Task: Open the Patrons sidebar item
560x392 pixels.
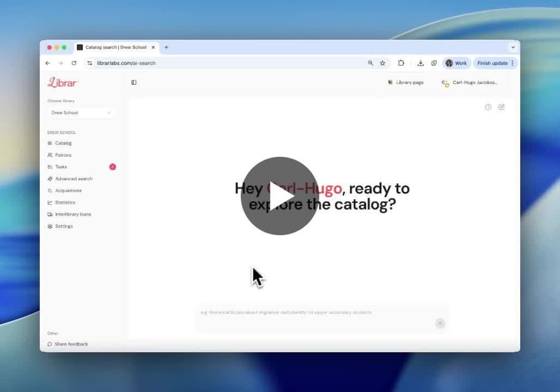Action: (63, 155)
